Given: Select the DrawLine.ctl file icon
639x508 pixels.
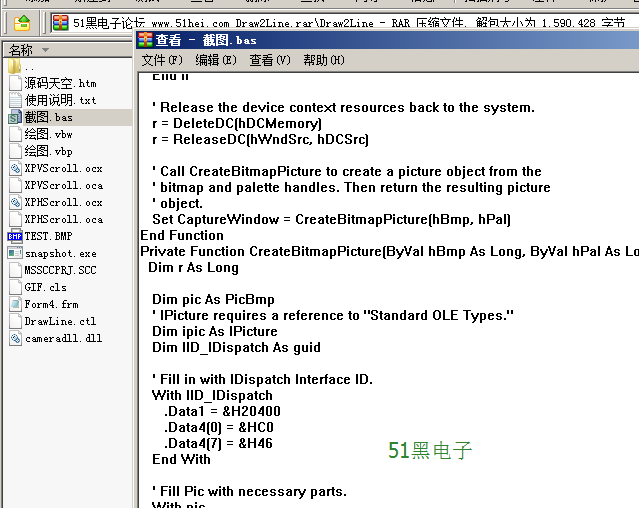Looking at the screenshot, I should (x=15, y=321).
